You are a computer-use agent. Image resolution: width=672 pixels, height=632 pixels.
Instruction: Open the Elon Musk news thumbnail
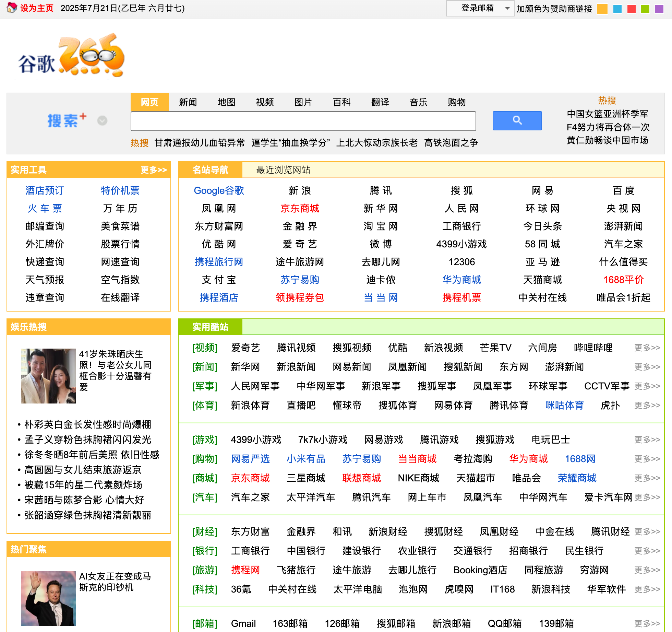tap(48, 598)
